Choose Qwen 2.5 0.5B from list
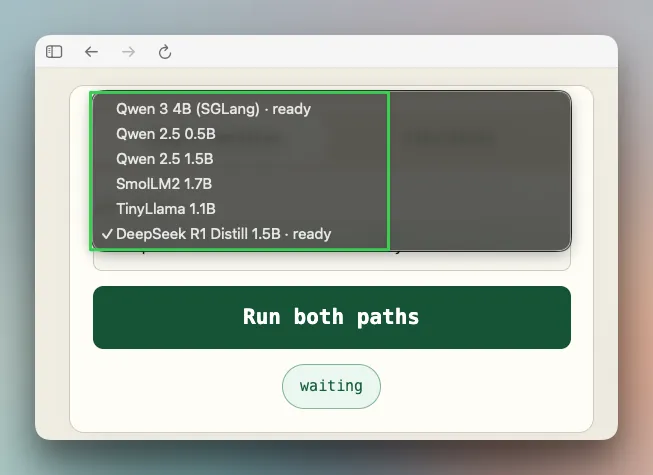 (x=331, y=134)
